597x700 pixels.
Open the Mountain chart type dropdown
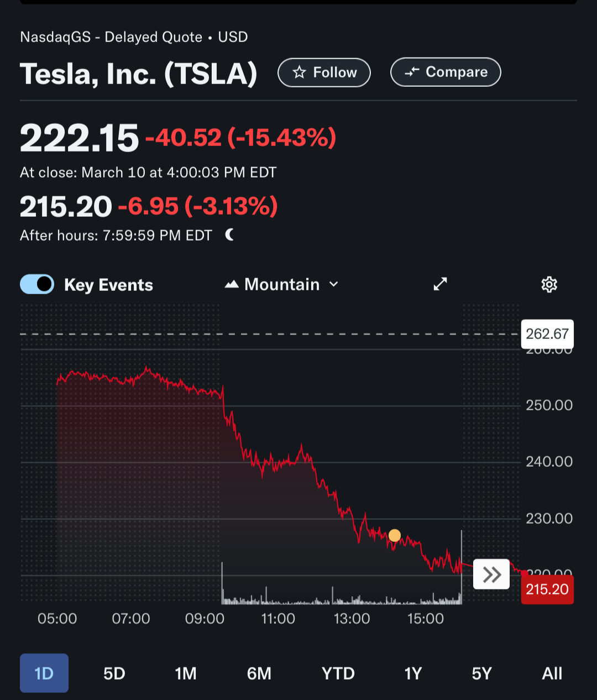coord(282,285)
